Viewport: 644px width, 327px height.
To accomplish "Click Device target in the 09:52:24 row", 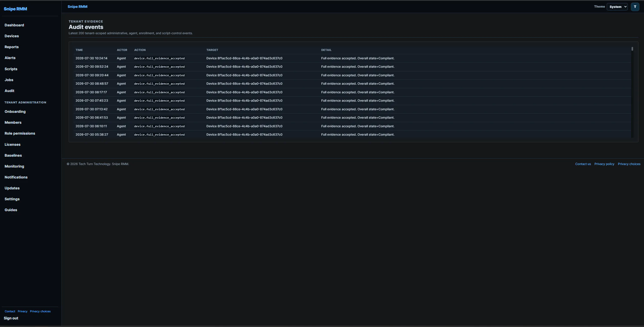I will pos(244,67).
